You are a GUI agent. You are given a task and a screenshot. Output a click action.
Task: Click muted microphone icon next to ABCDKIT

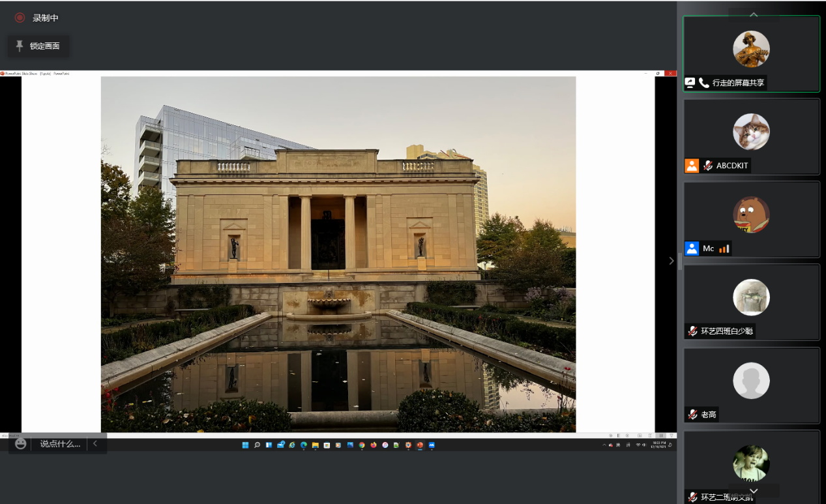click(x=707, y=166)
